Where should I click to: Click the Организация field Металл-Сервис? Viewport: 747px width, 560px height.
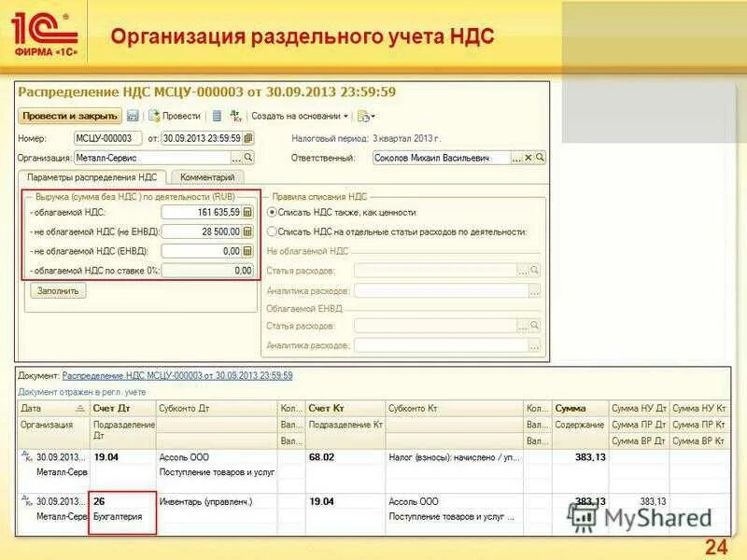(152, 158)
